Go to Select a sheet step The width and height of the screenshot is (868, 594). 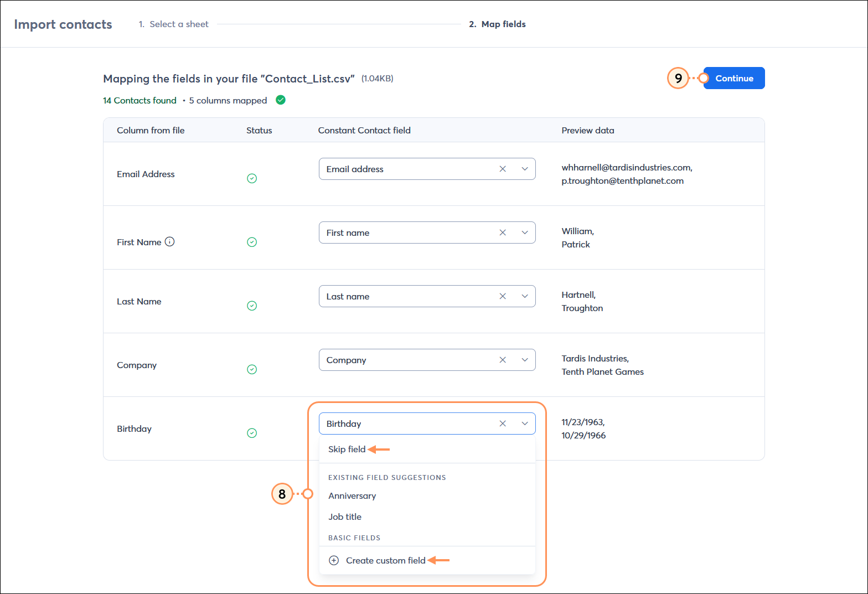point(174,24)
